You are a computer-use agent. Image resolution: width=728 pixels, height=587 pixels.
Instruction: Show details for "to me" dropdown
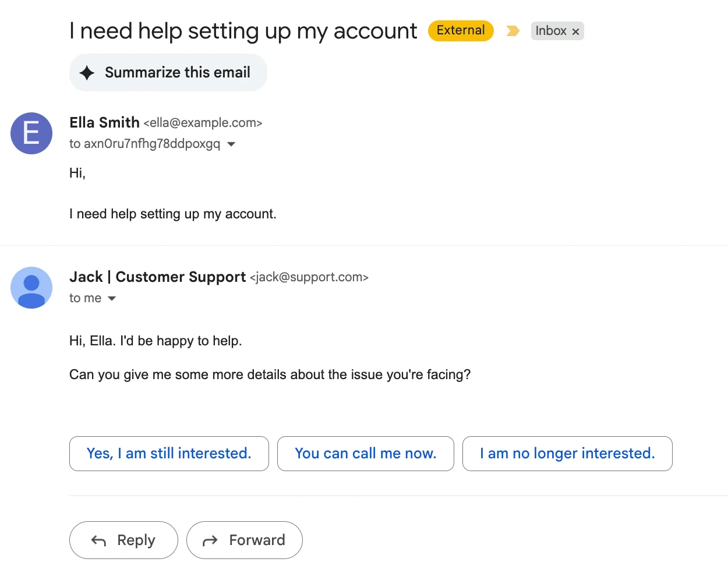112,298
